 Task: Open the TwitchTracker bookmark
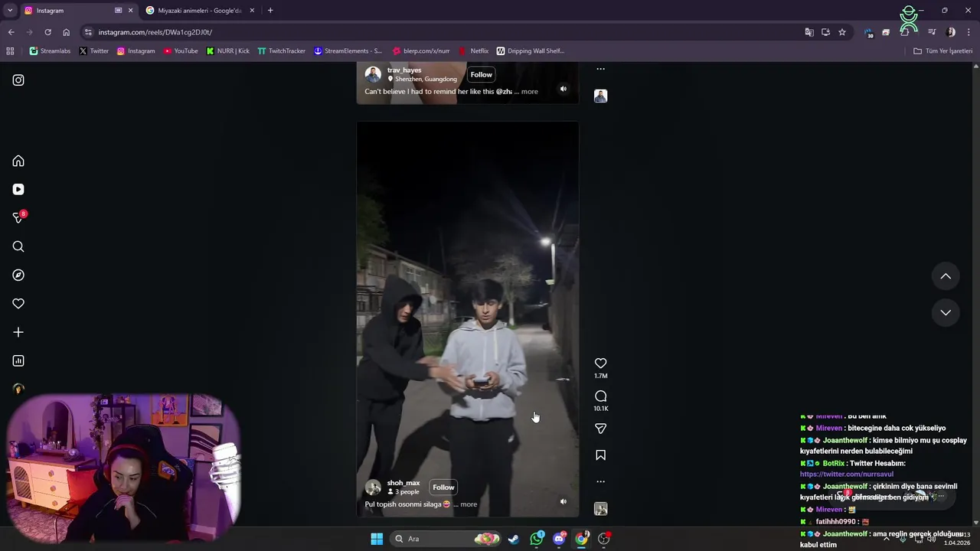point(282,51)
